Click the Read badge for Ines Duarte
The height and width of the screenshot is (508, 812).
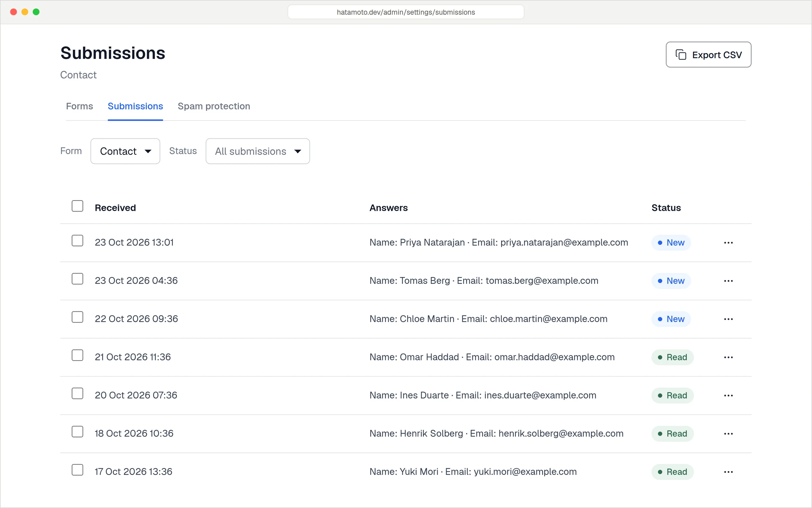(672, 395)
